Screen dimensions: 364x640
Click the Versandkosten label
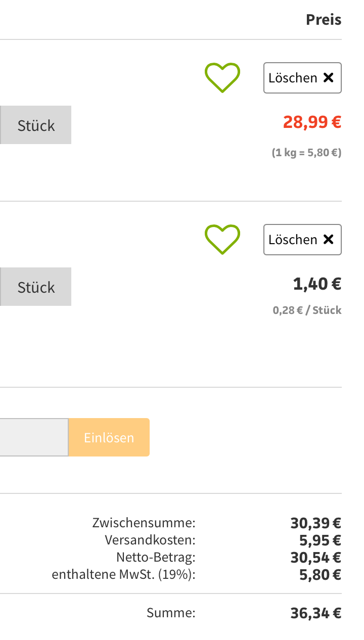click(x=150, y=540)
